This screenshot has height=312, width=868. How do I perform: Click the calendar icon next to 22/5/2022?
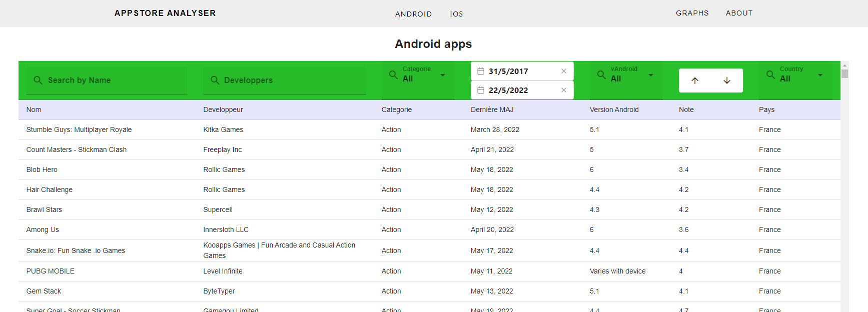click(481, 90)
